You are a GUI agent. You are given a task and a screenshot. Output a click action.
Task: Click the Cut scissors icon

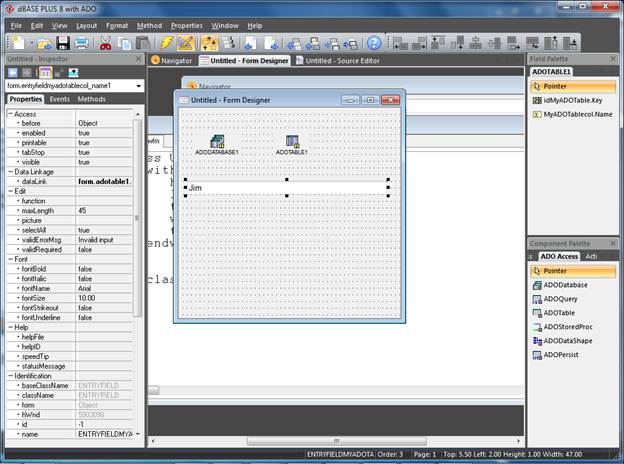pyautogui.click(x=105, y=43)
